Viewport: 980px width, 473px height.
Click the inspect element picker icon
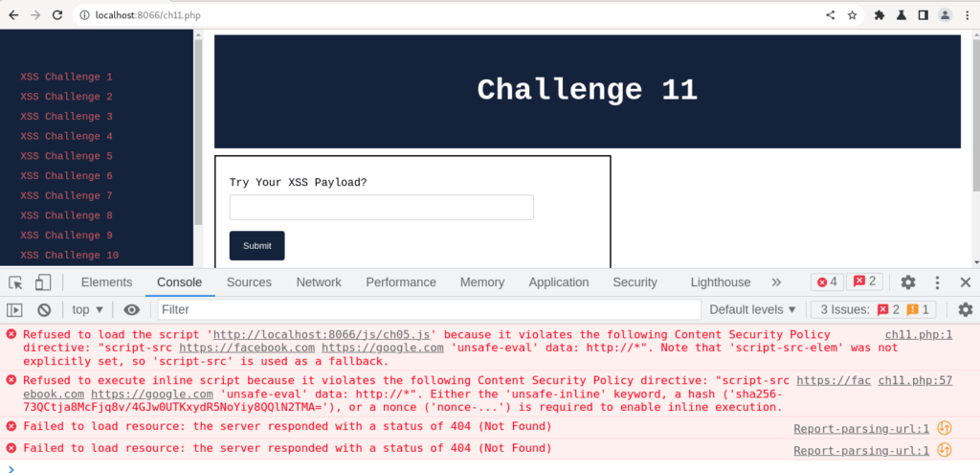point(16,282)
